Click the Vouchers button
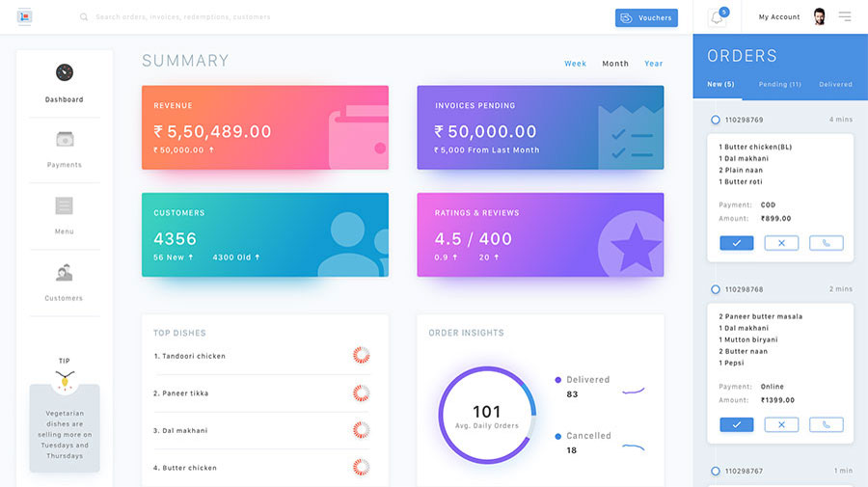This screenshot has width=868, height=487. [646, 17]
